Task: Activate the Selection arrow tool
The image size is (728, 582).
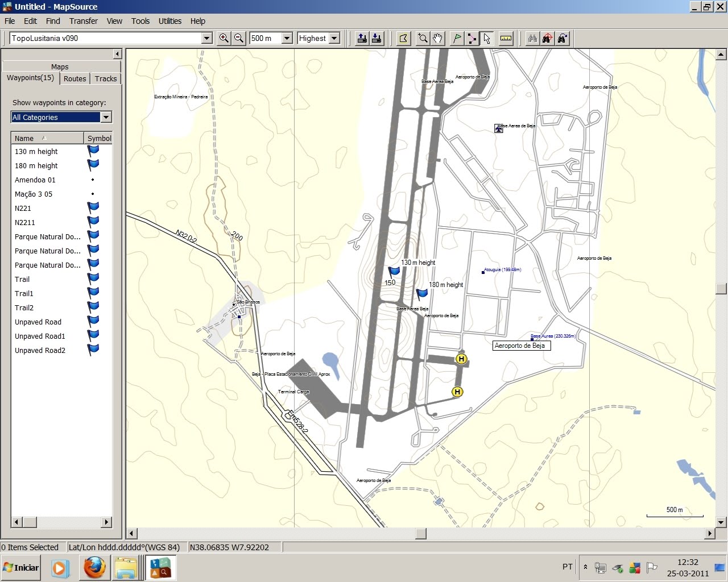Action: click(x=486, y=38)
